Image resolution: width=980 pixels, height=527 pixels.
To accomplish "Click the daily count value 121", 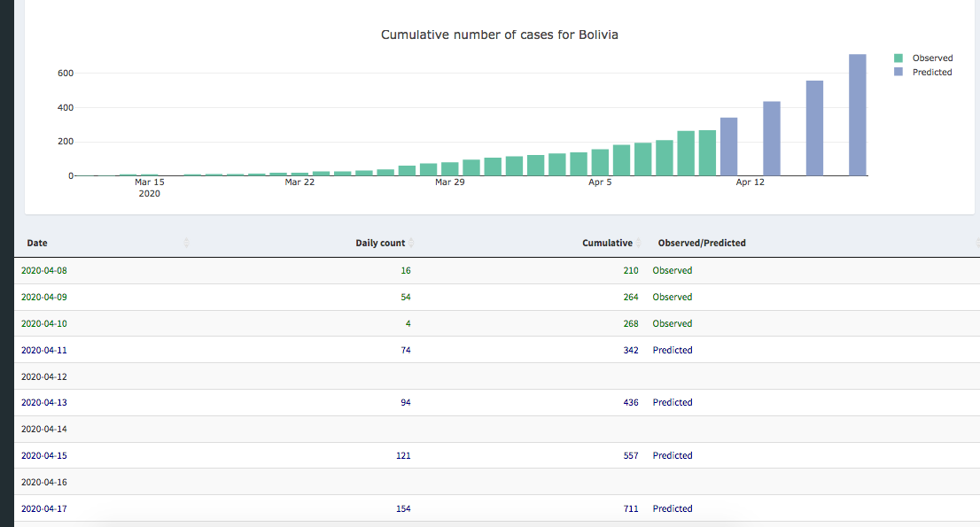I will 402,455.
